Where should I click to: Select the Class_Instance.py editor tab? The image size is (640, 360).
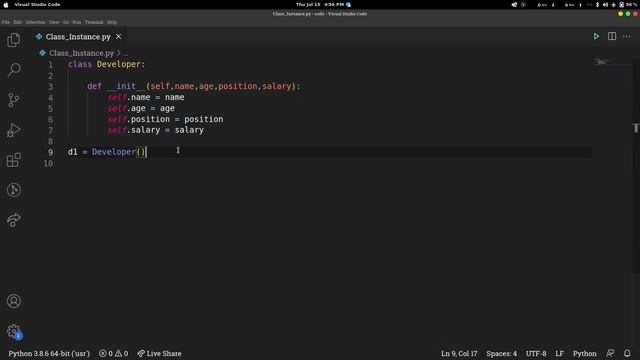[78, 37]
